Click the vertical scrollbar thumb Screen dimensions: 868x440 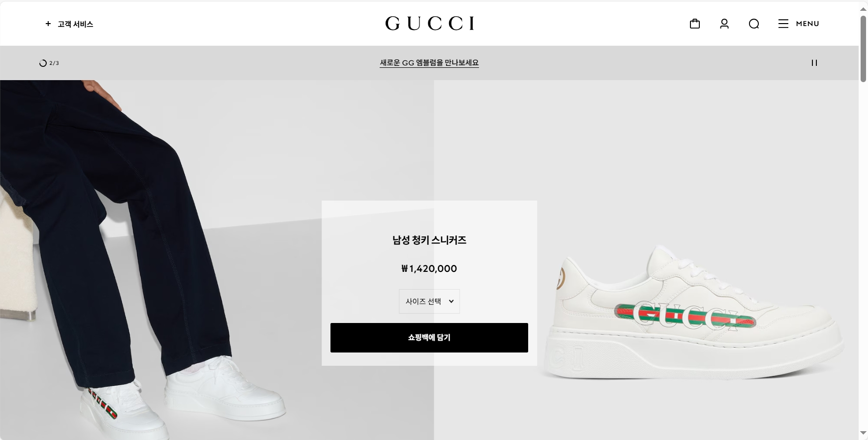(863, 49)
